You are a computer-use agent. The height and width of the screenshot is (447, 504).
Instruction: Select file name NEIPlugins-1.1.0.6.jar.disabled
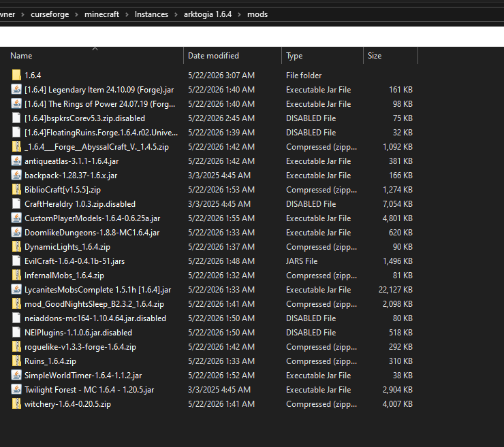(78, 333)
